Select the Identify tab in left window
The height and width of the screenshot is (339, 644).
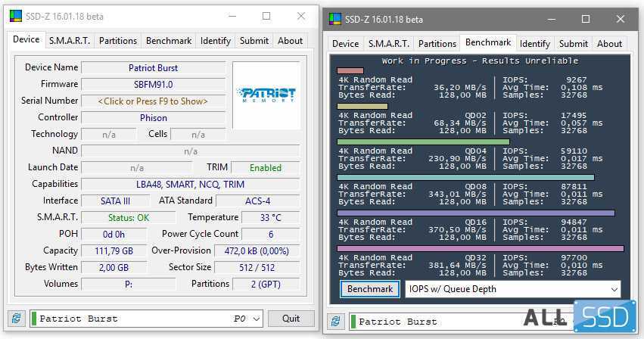coord(216,41)
